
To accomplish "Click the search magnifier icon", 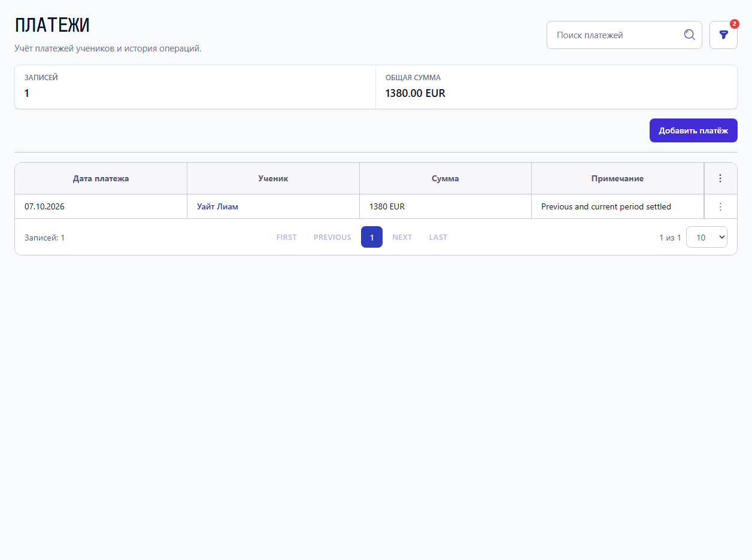I will click(689, 35).
